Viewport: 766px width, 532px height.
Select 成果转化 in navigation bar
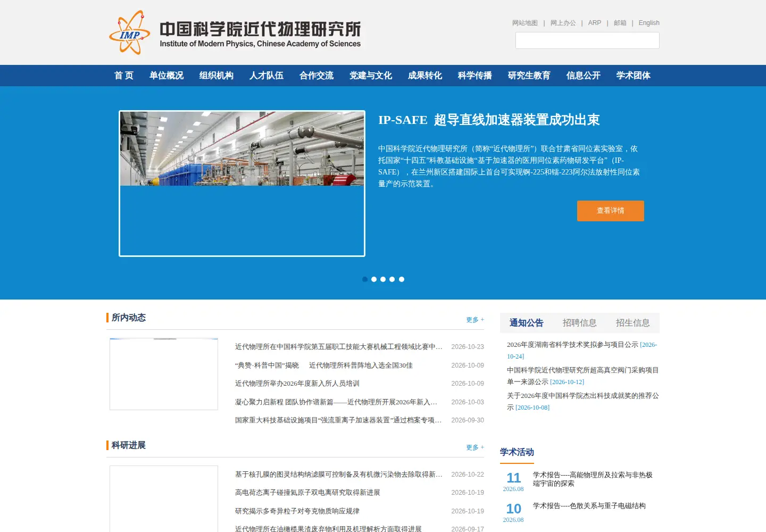click(425, 76)
